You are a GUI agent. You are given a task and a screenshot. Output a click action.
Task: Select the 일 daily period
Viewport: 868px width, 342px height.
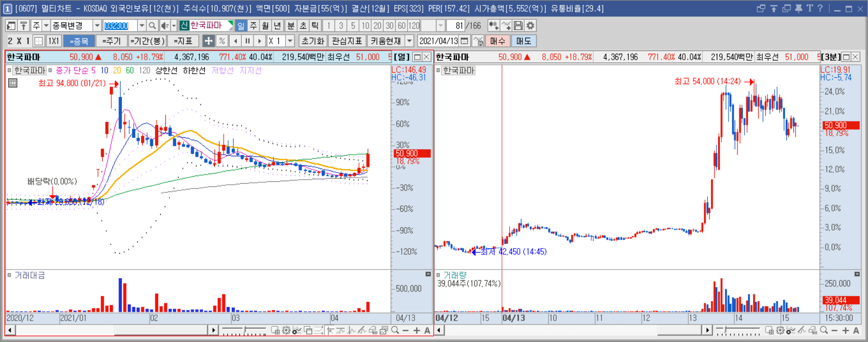[241, 26]
